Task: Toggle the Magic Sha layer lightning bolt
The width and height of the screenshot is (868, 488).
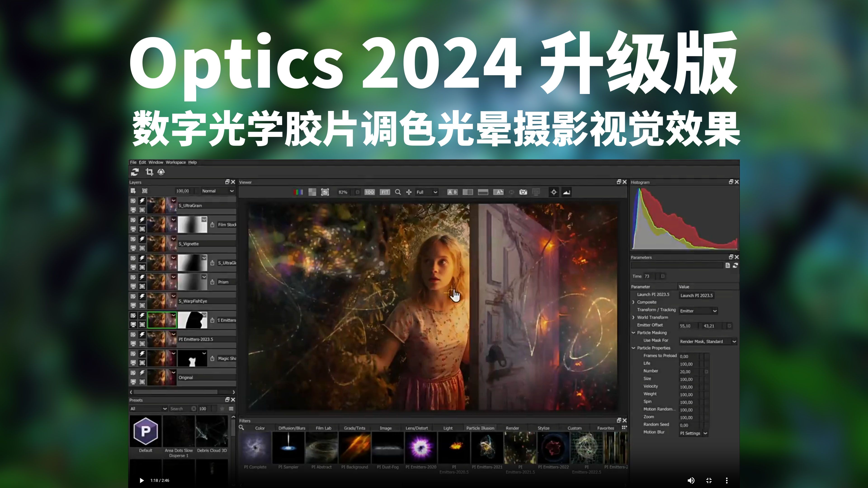Action: (x=142, y=354)
